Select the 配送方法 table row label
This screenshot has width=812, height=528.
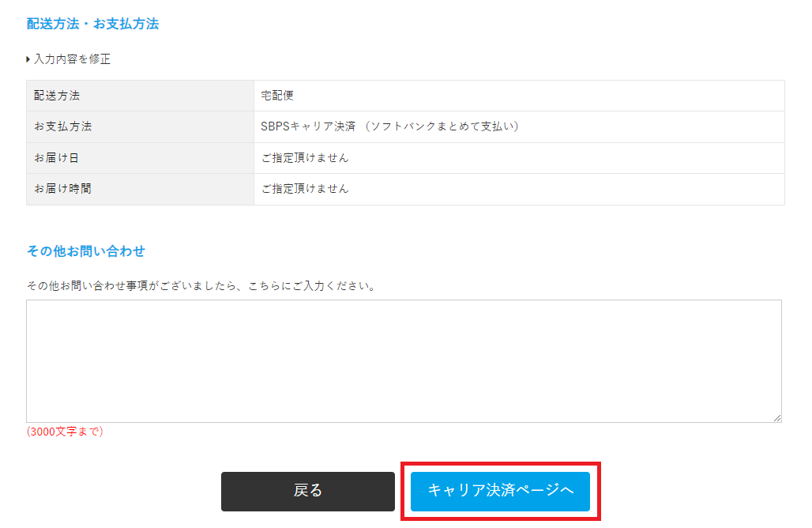pyautogui.click(x=57, y=96)
